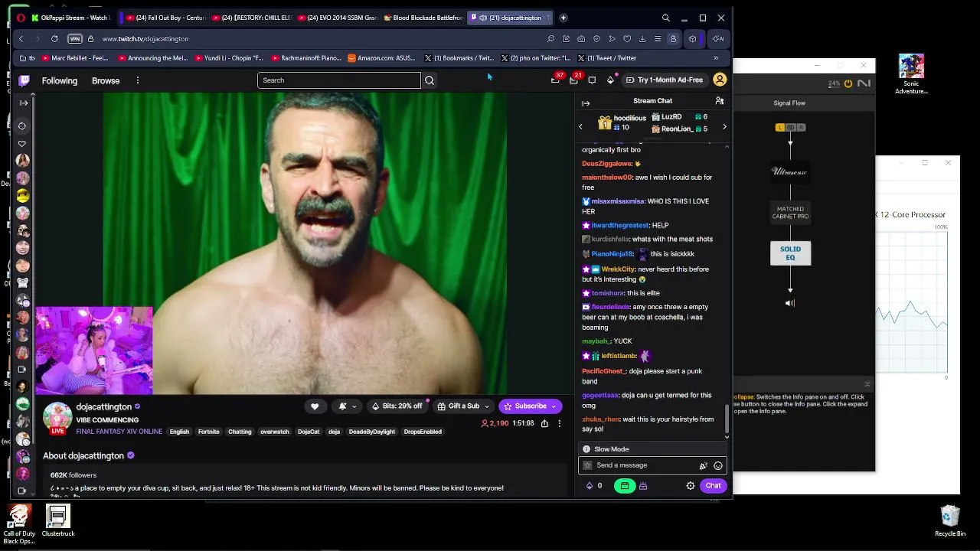Go back with the browser back arrow
Image resolution: width=980 pixels, height=551 pixels.
click(21, 39)
